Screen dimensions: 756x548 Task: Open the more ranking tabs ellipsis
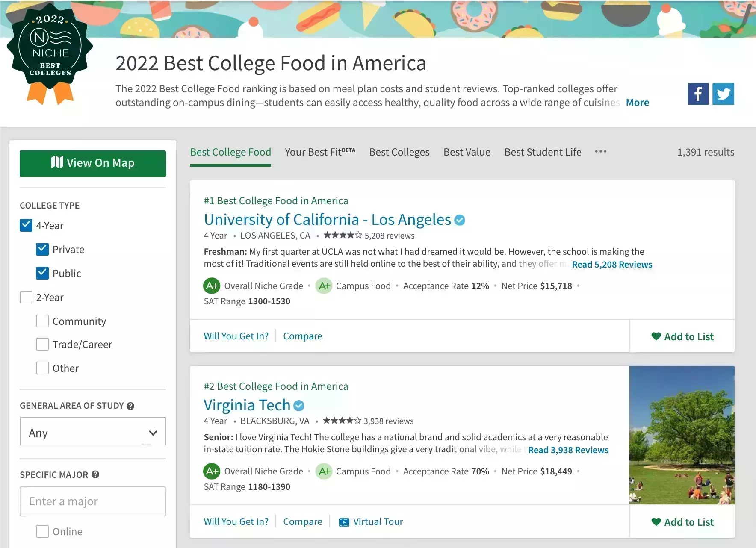(x=601, y=152)
